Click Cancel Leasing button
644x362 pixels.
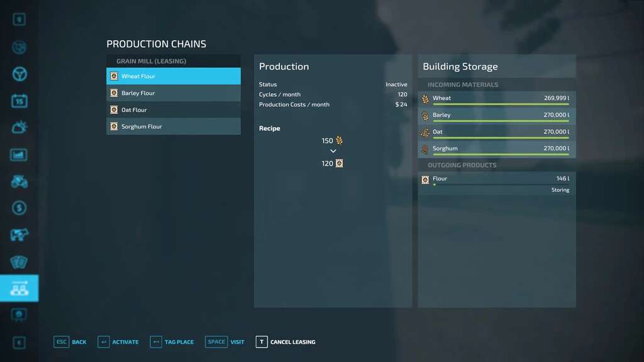point(286,342)
